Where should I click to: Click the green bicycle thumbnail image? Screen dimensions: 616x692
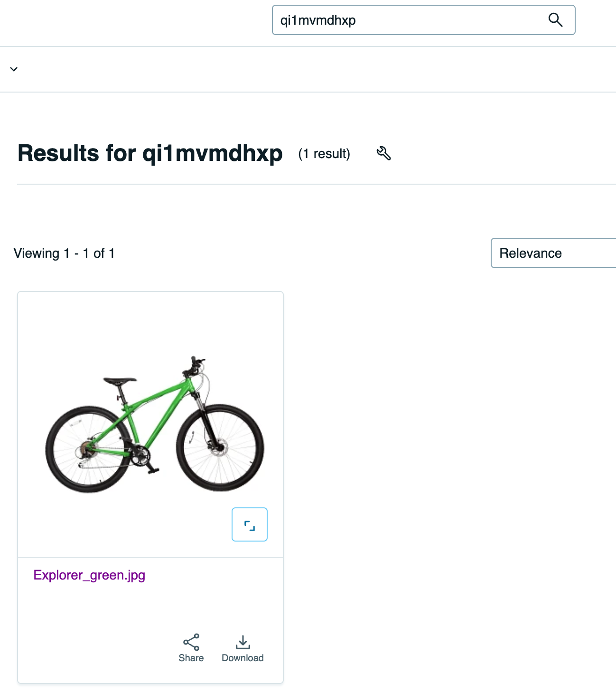(155, 423)
